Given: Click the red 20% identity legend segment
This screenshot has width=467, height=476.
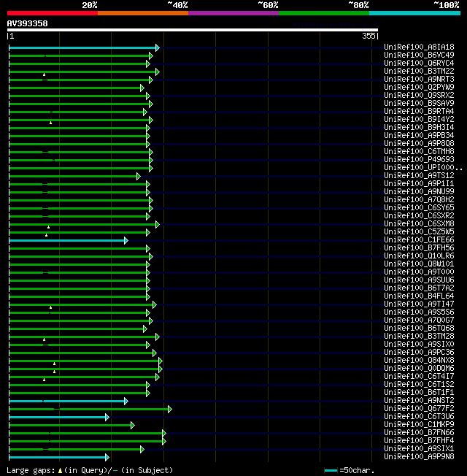Looking at the screenshot, I should [53, 13].
